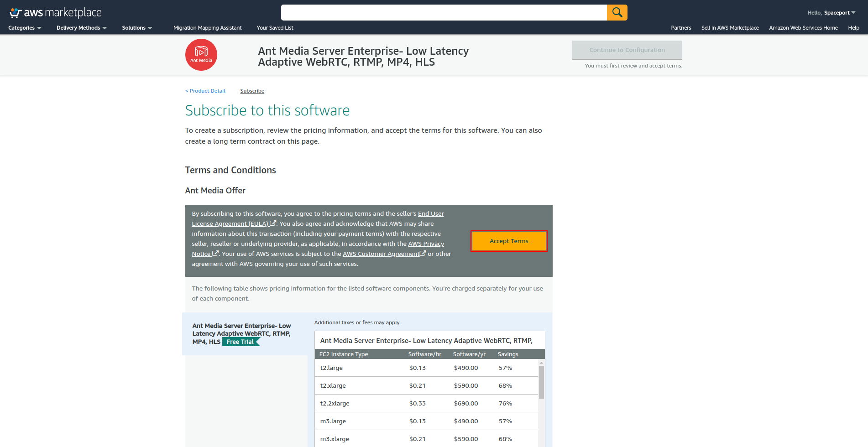
Task: Click the pricing table scrollbar thumb
Action: [x=542, y=382]
